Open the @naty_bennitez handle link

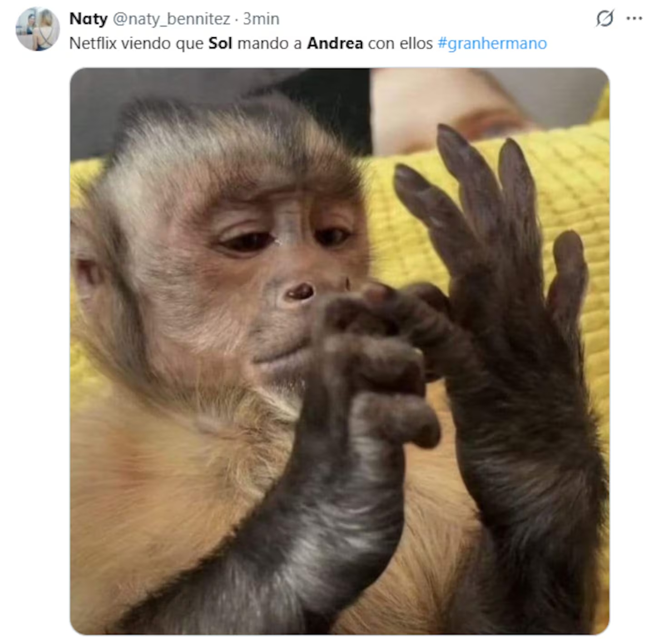point(171,19)
